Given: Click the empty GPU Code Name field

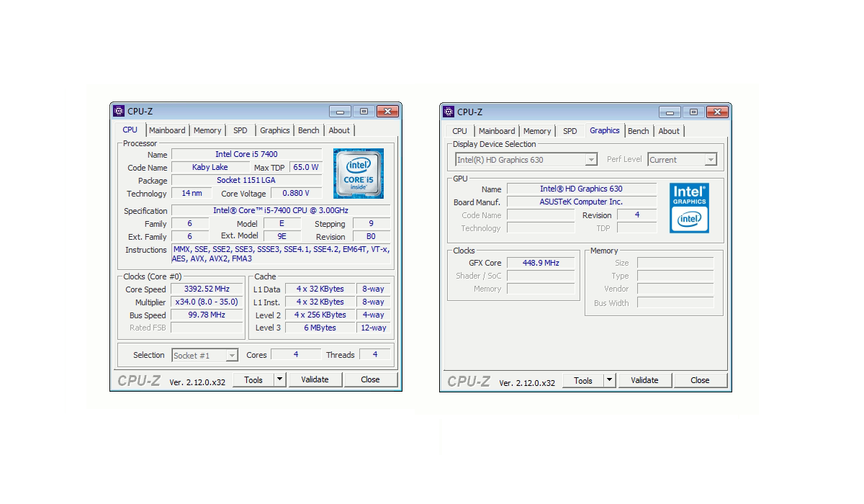Looking at the screenshot, I should [x=541, y=215].
